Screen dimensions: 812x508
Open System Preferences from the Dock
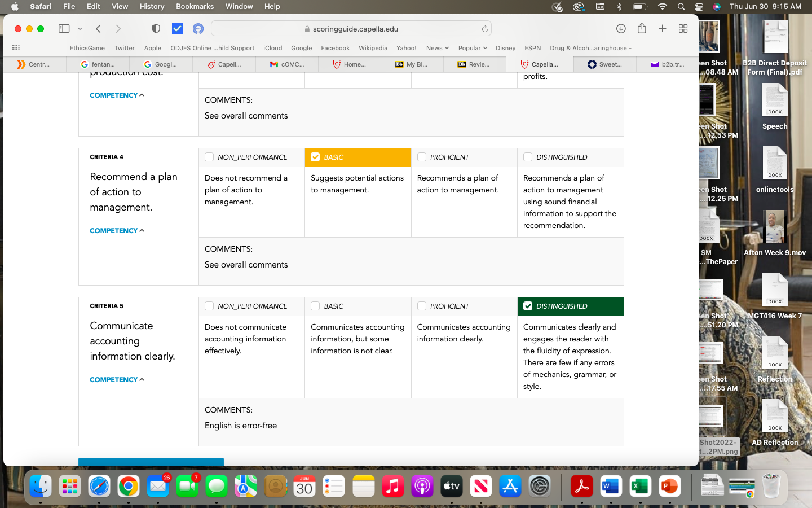[x=539, y=486]
